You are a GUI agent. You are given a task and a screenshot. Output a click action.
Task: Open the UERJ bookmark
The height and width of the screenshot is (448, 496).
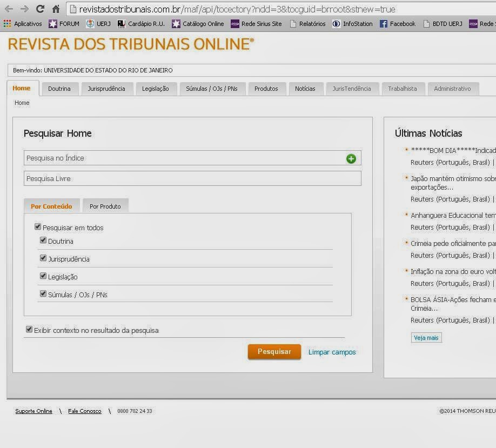click(98, 24)
